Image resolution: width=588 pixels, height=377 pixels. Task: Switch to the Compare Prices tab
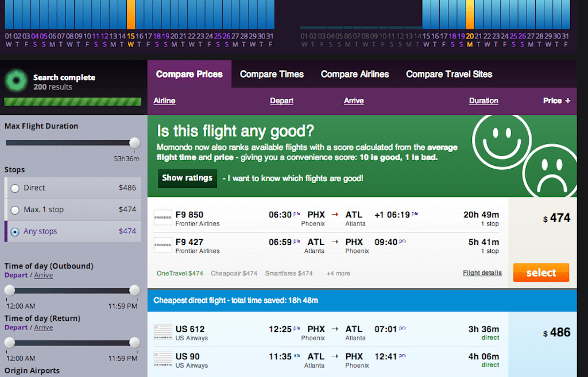tap(189, 74)
